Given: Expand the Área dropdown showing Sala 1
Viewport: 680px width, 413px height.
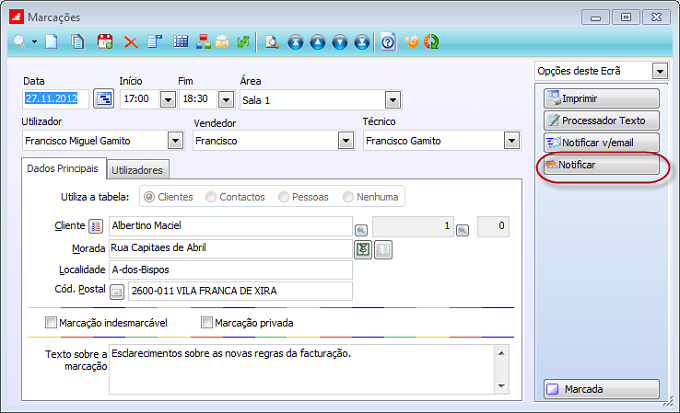Looking at the screenshot, I should (x=393, y=99).
